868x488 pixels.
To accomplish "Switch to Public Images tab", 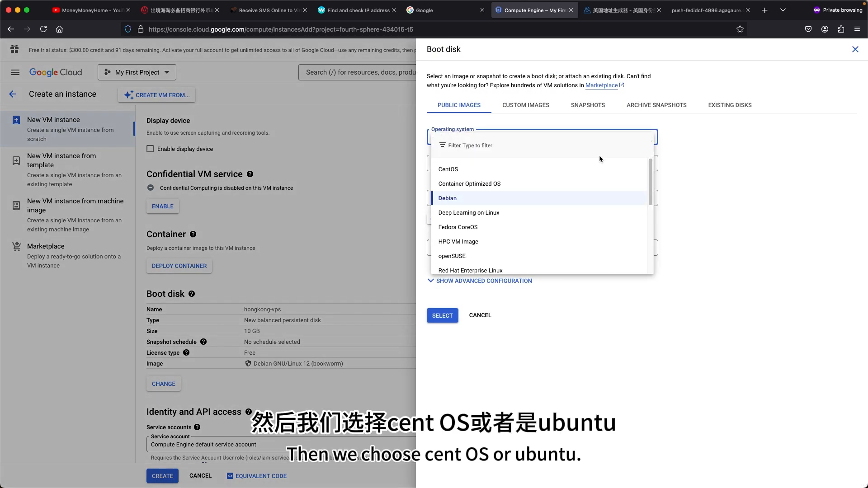I will tap(459, 105).
